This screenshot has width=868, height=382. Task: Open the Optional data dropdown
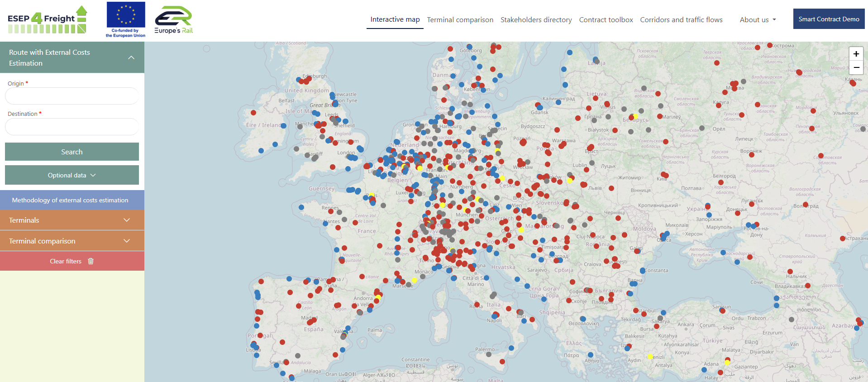coord(72,175)
